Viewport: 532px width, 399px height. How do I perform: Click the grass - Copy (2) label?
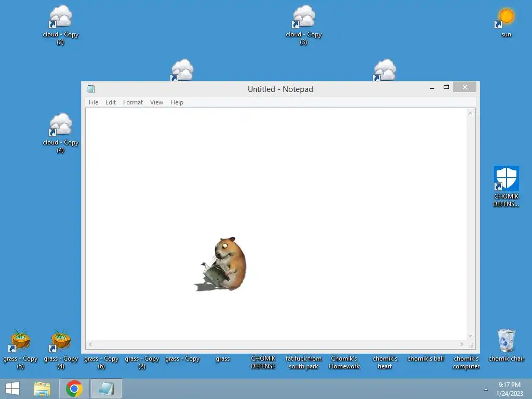pos(142,362)
